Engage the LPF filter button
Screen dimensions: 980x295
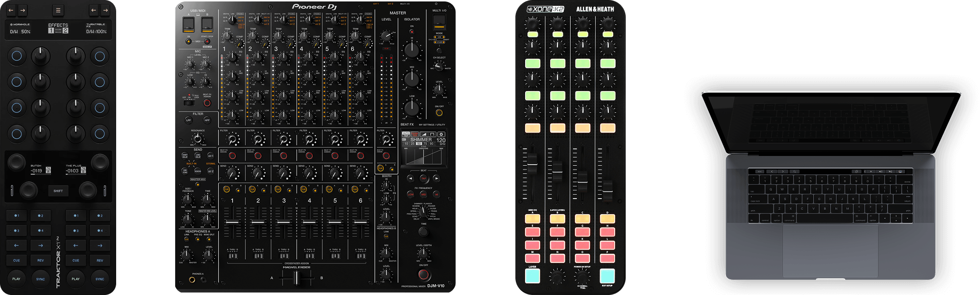tap(189, 120)
